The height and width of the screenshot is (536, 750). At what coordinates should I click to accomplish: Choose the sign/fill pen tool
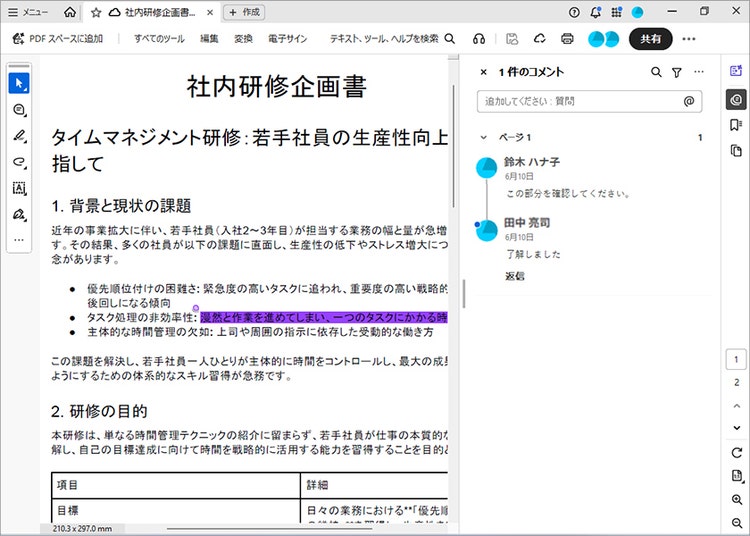(x=19, y=214)
